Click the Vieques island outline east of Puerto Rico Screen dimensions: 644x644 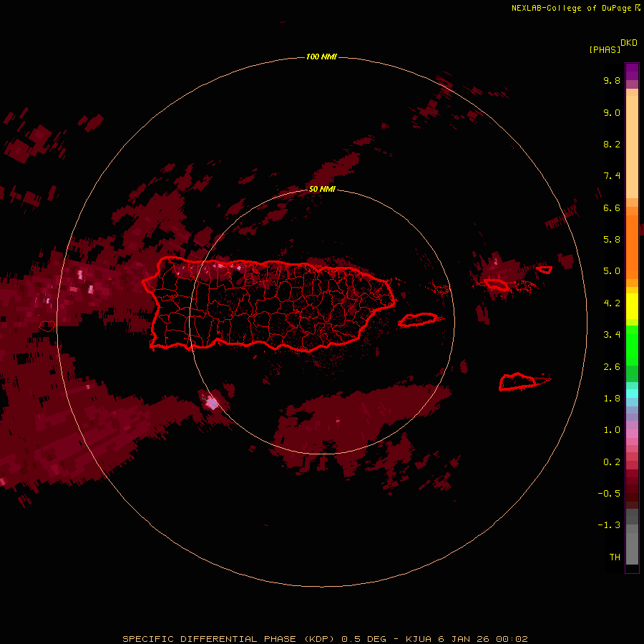pyautogui.click(x=418, y=320)
